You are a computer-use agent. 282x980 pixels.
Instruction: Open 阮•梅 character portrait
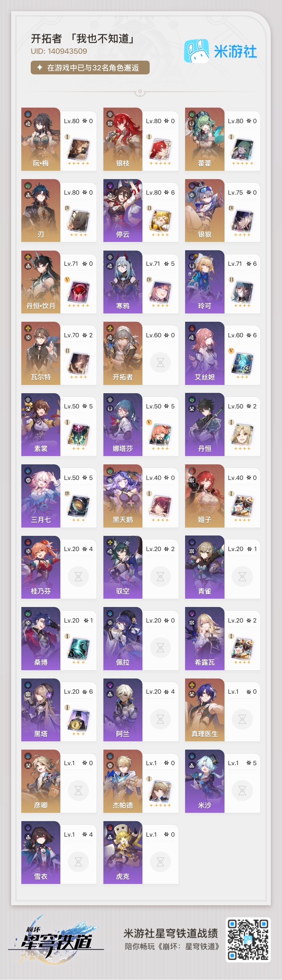point(41,139)
